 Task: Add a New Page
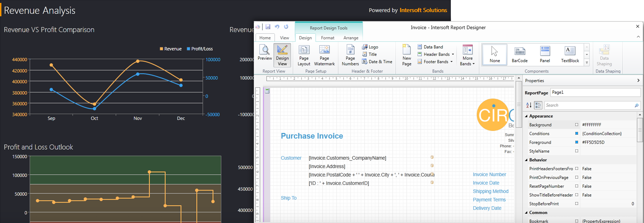tap(407, 56)
